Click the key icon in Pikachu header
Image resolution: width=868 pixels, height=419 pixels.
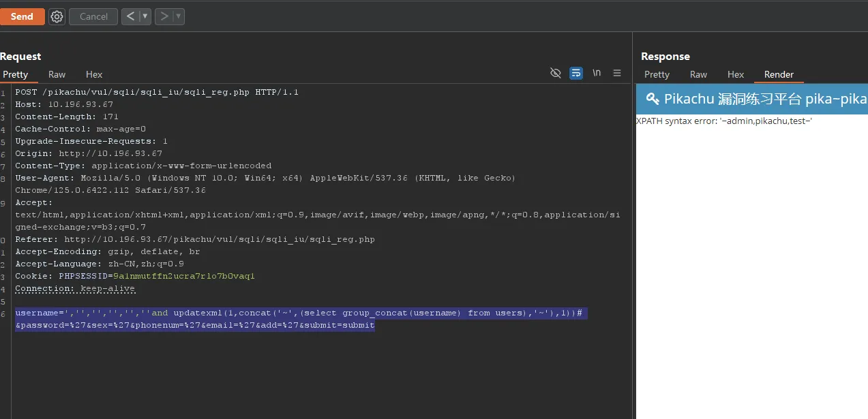[x=653, y=99]
